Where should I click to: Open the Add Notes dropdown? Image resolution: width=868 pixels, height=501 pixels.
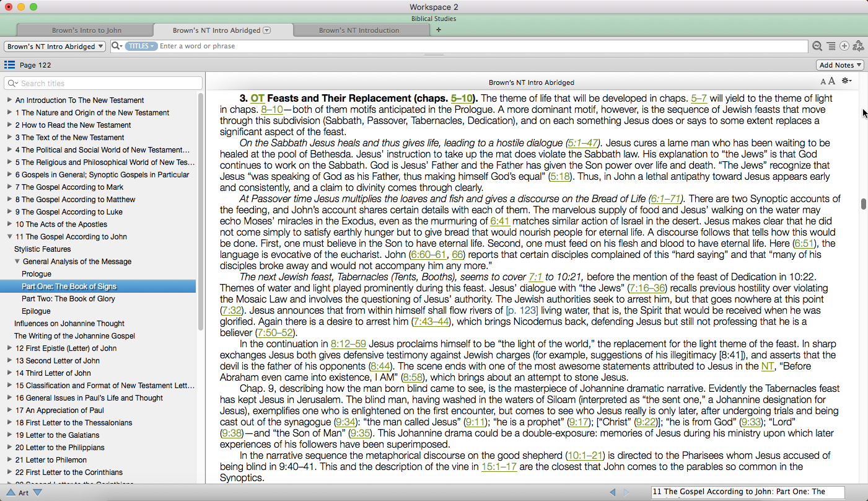click(840, 65)
